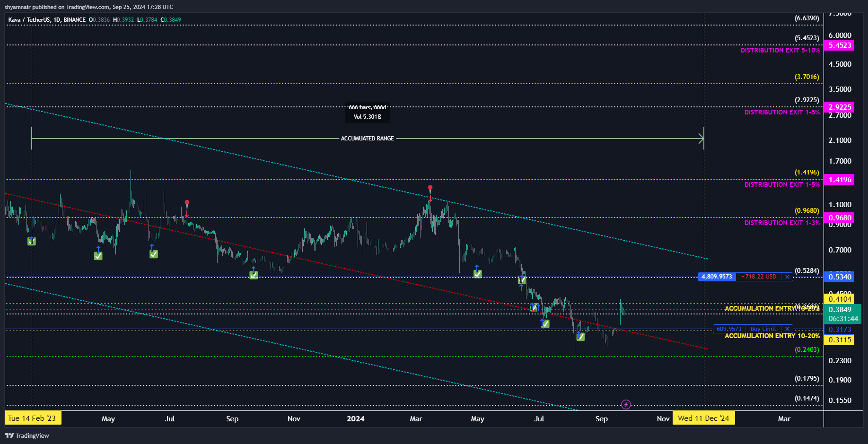Select red pin marker near July 2023
The image size is (868, 444).
(187, 203)
